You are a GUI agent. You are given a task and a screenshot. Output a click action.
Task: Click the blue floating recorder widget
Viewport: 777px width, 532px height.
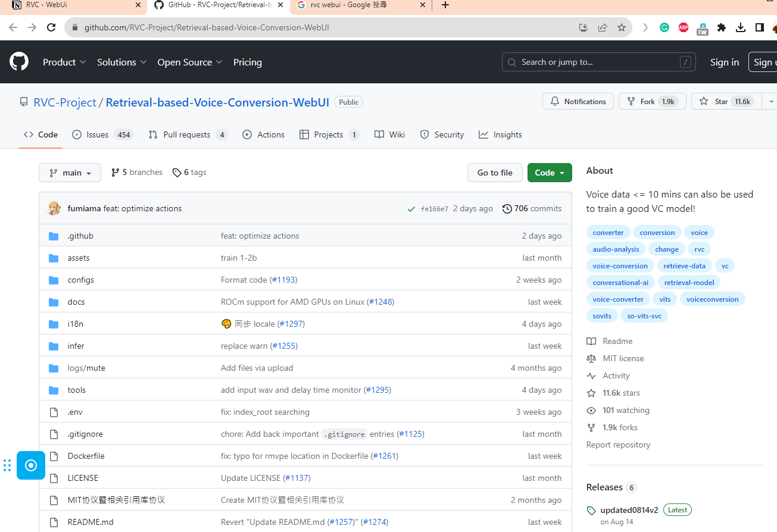(x=31, y=465)
